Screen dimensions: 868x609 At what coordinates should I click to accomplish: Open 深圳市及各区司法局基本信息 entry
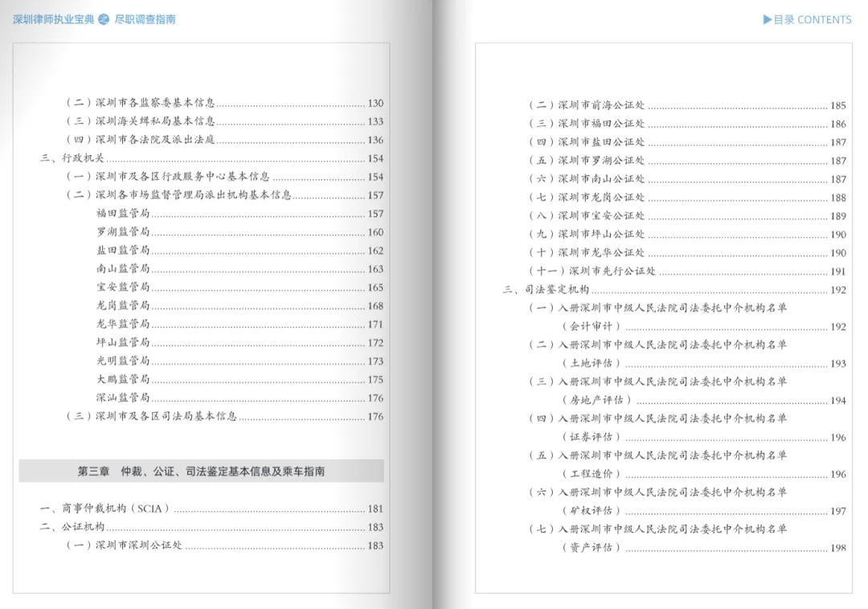[224, 416]
